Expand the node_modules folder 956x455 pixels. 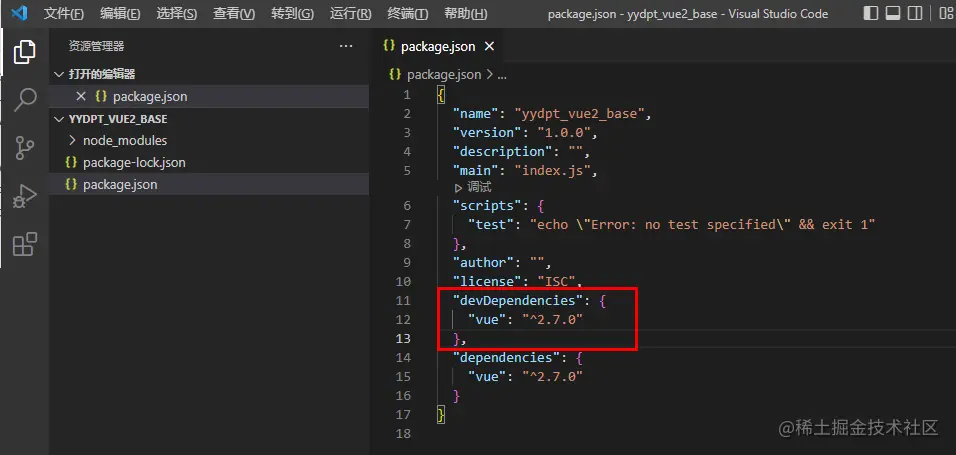click(125, 140)
